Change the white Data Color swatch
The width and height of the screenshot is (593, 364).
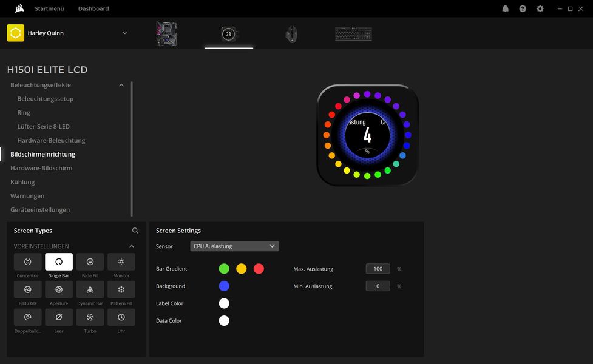(224, 320)
